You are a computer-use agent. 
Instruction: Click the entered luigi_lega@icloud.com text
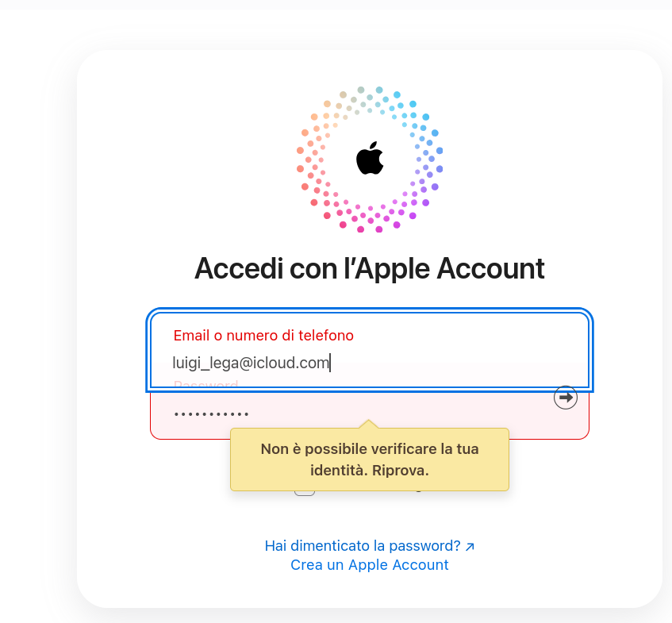coord(251,363)
